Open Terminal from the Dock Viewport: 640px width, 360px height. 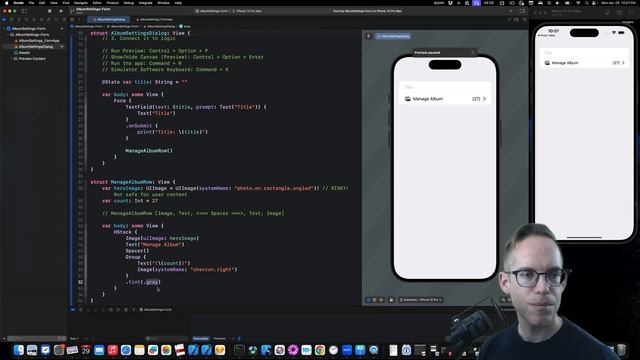[239, 350]
